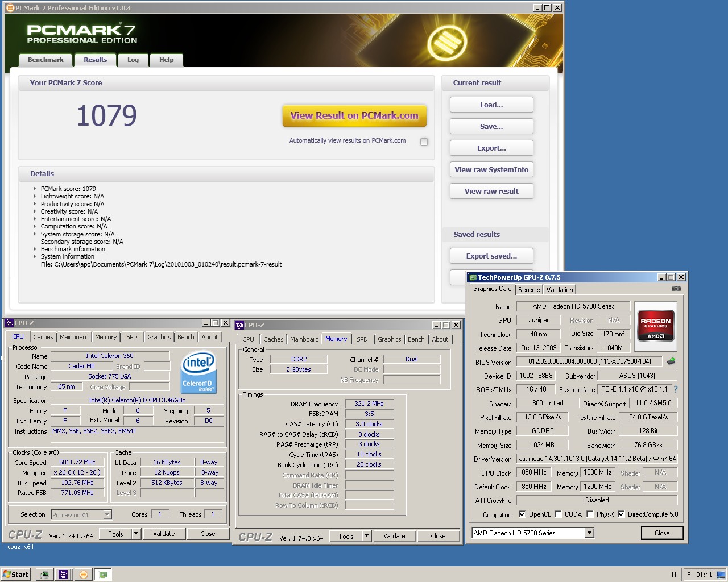Viewport: 728px width, 582px height.
Task: Click View raw result button
Action: click(x=491, y=191)
